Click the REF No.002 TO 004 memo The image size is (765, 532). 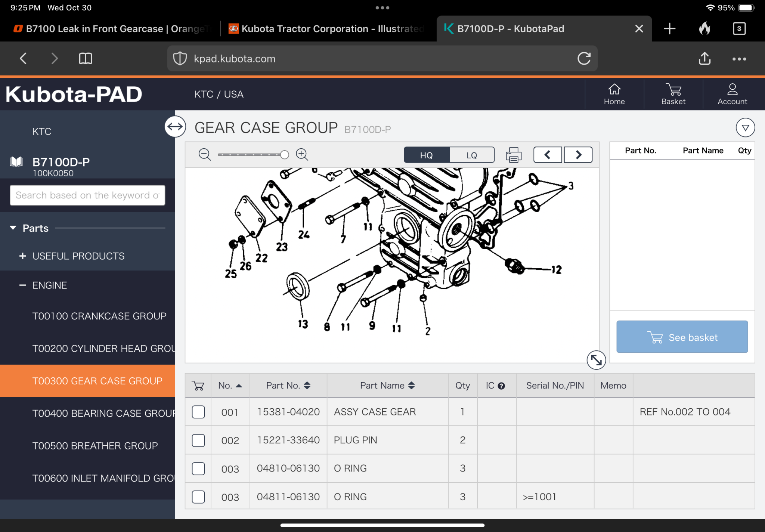[685, 412]
